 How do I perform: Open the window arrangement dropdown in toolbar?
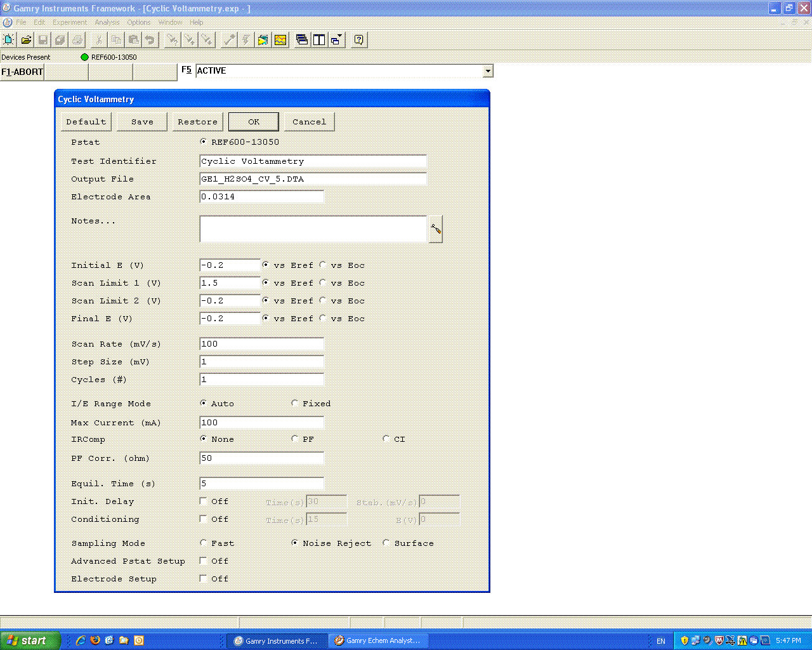click(x=336, y=40)
